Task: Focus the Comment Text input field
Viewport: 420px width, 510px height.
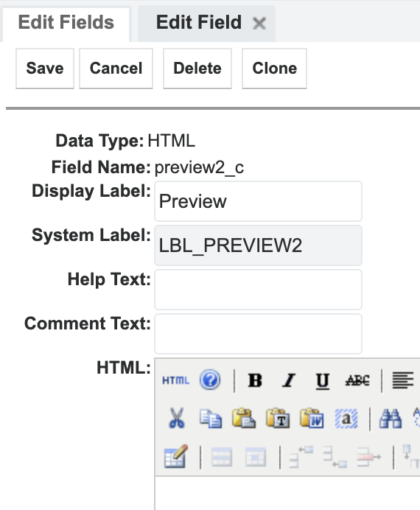Action: [258, 334]
